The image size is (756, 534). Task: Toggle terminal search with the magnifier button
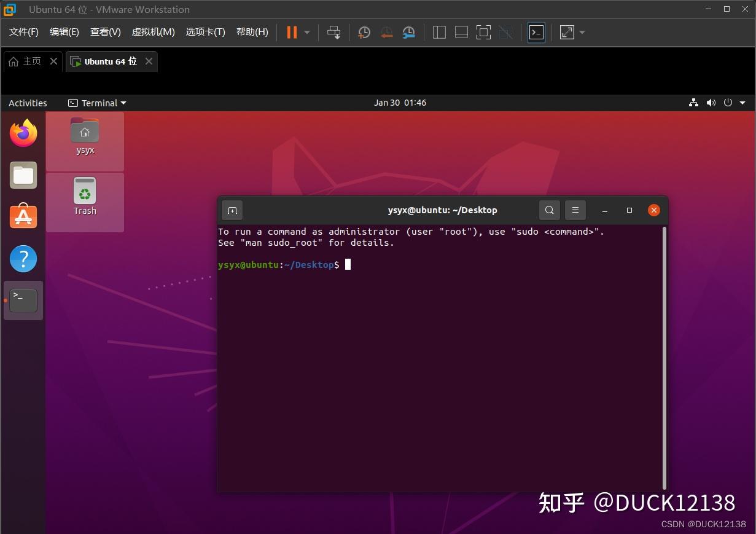(x=549, y=210)
